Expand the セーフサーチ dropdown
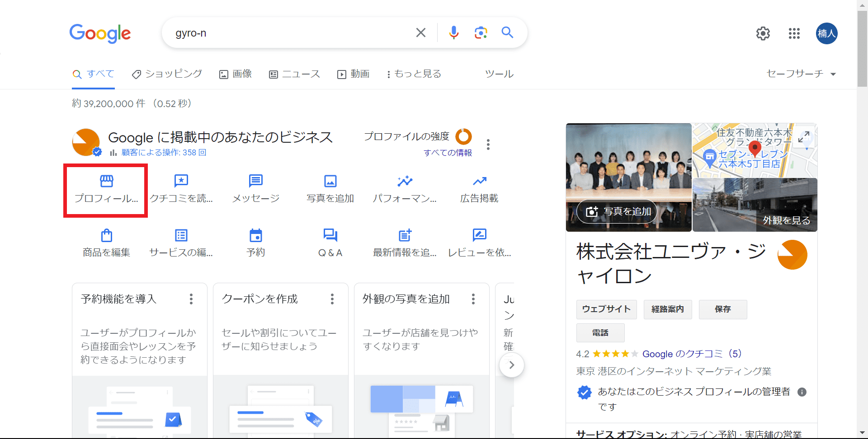This screenshot has height=439, width=868. [x=801, y=74]
